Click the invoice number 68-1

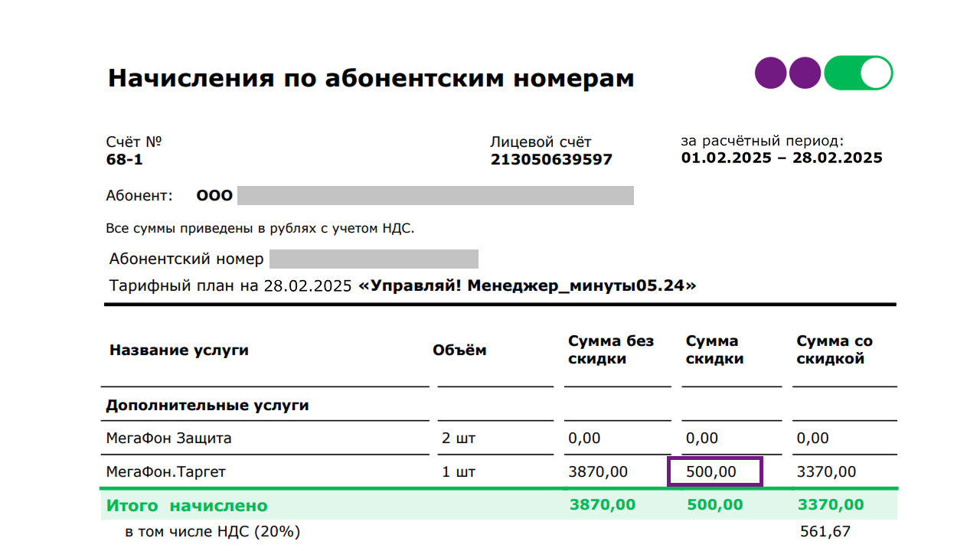124,159
